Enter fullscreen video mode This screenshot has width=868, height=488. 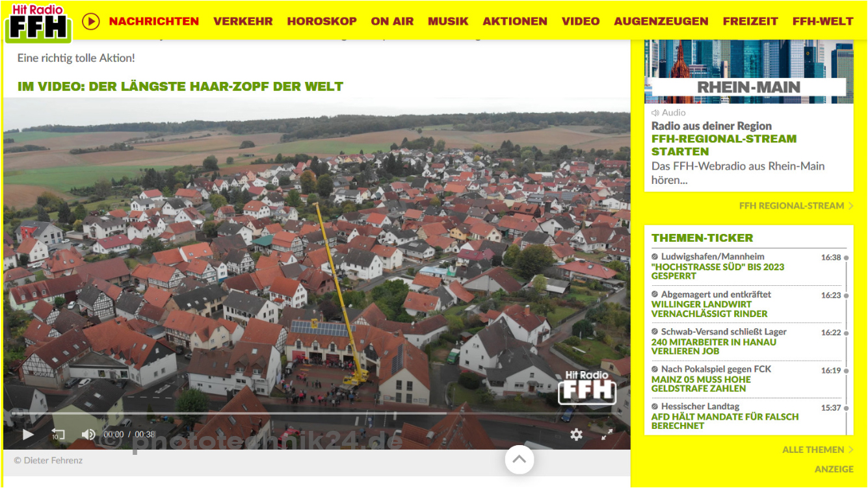point(607,435)
